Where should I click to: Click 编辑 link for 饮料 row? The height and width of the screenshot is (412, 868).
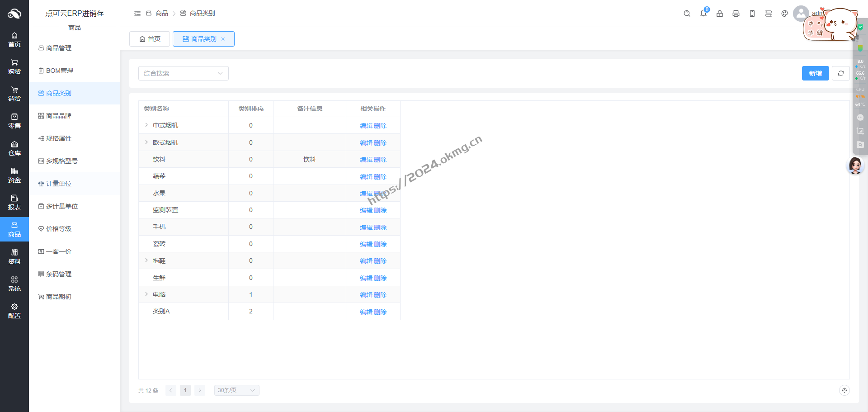click(x=366, y=160)
